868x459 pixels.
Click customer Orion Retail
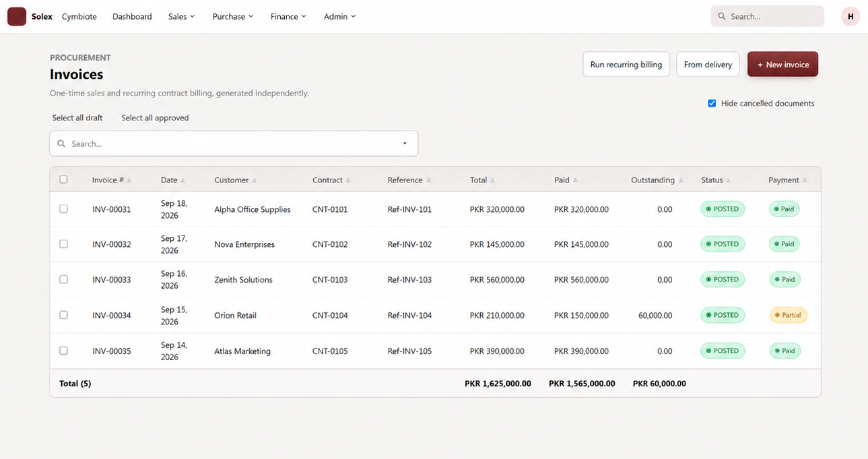235,315
